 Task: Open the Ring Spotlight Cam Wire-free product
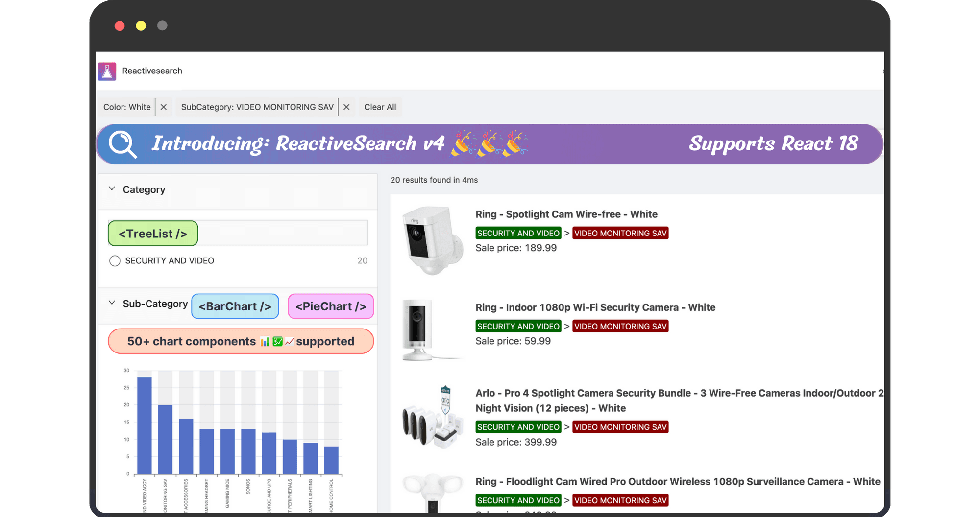(x=567, y=214)
